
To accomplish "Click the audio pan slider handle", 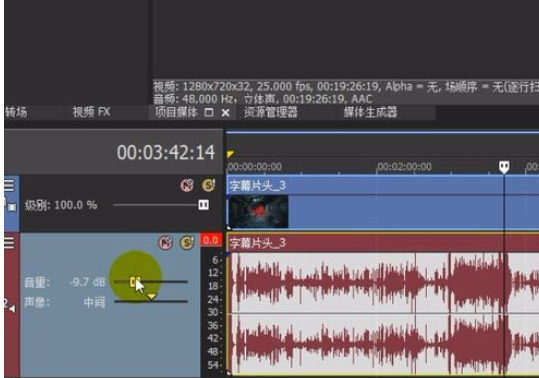I will click(151, 297).
